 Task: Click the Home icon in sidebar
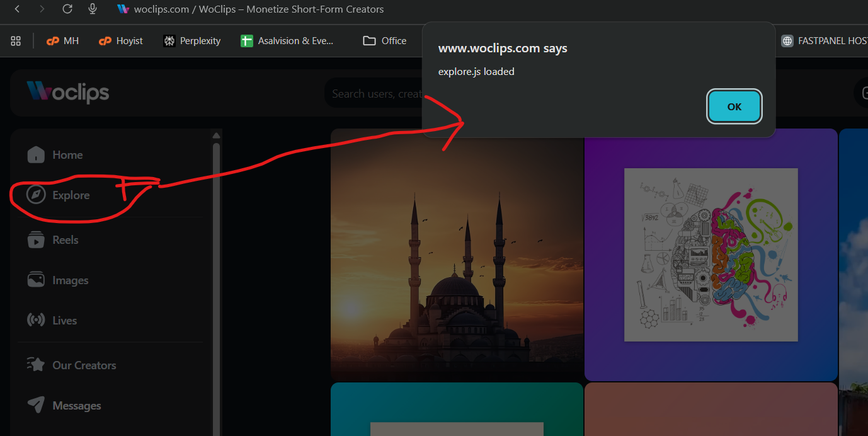coord(36,155)
